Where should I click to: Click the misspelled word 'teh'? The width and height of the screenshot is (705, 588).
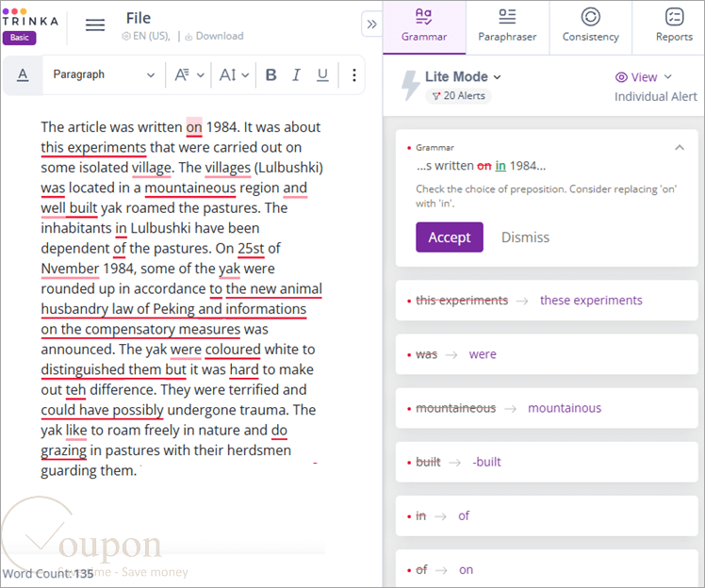pos(75,390)
